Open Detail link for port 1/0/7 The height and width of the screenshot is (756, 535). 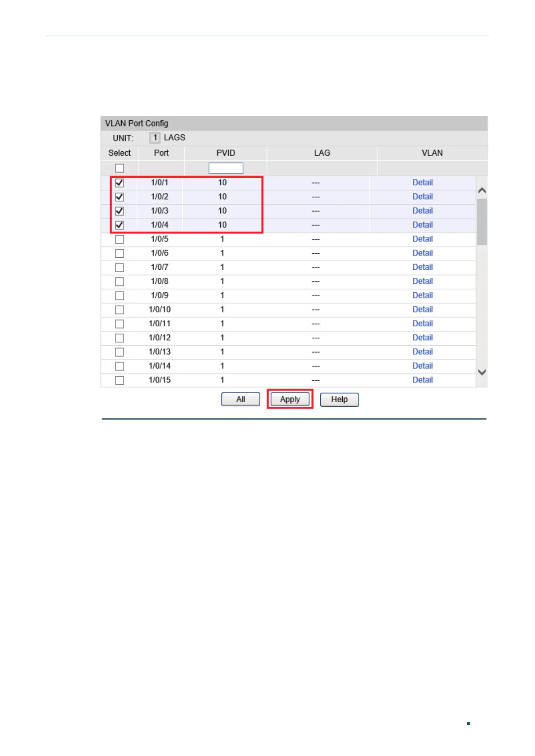[x=423, y=267]
